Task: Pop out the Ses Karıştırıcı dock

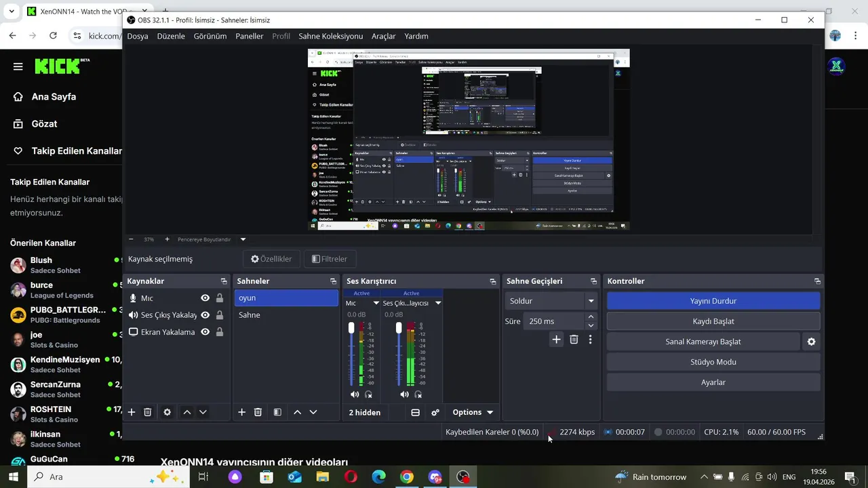Action: click(x=493, y=281)
